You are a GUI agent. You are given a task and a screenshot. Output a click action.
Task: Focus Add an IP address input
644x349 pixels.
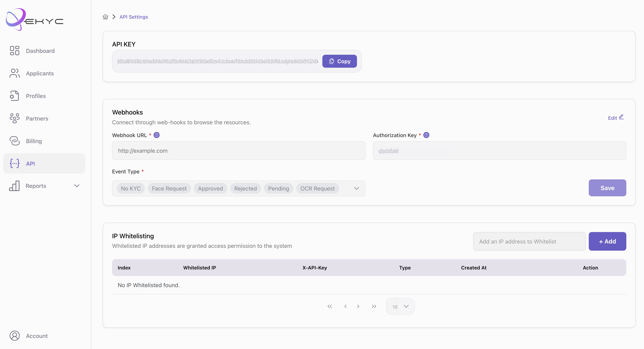point(529,241)
